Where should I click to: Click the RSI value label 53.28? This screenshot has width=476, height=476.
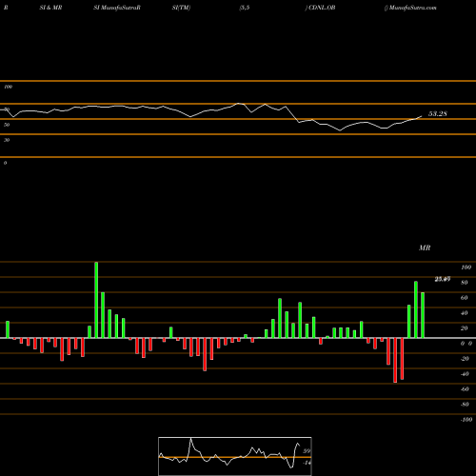[438, 113]
